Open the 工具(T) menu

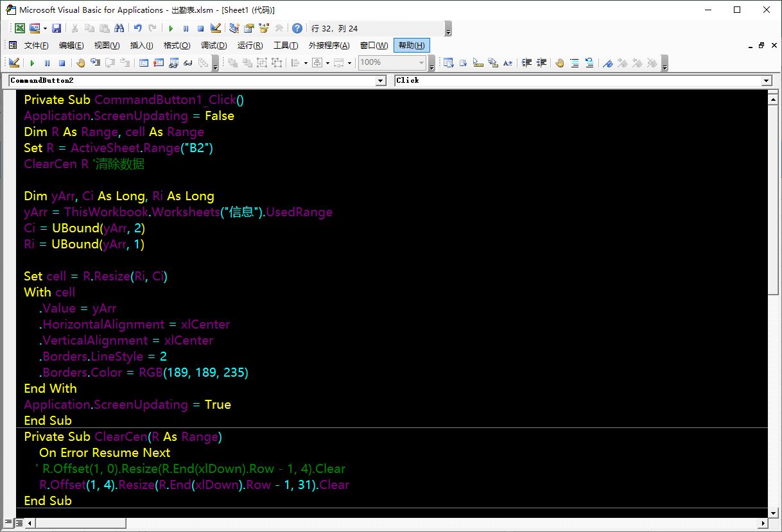click(x=286, y=46)
